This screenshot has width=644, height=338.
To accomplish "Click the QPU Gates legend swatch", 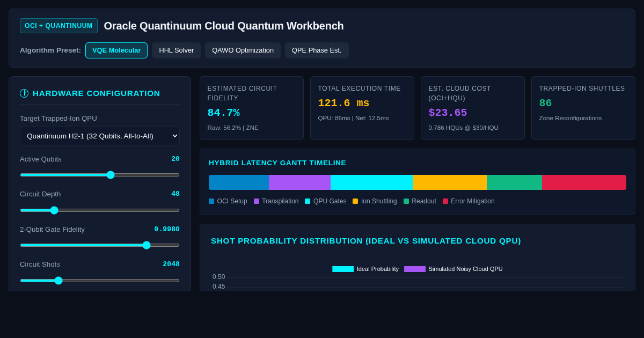I will [x=308, y=201].
